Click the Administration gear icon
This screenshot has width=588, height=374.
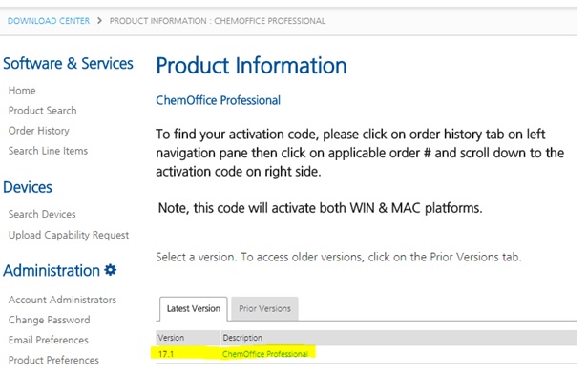point(111,270)
